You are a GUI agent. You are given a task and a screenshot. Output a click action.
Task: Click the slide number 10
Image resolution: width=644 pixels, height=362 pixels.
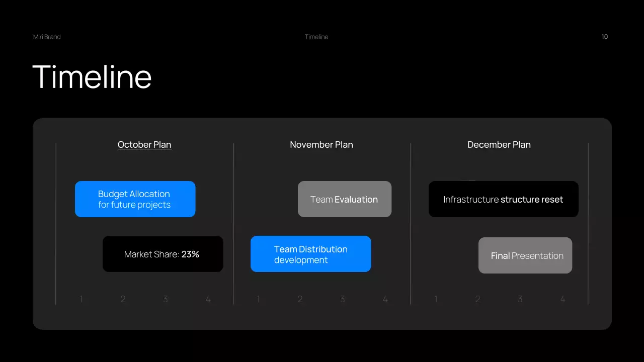pyautogui.click(x=604, y=37)
